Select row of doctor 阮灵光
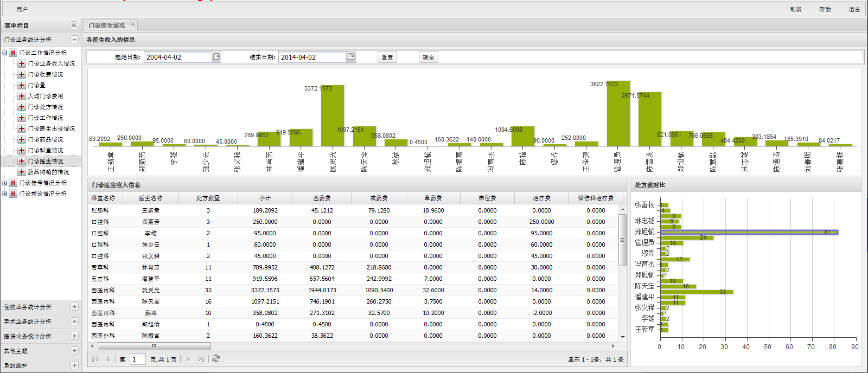The height and width of the screenshot is (373, 868). point(353,290)
